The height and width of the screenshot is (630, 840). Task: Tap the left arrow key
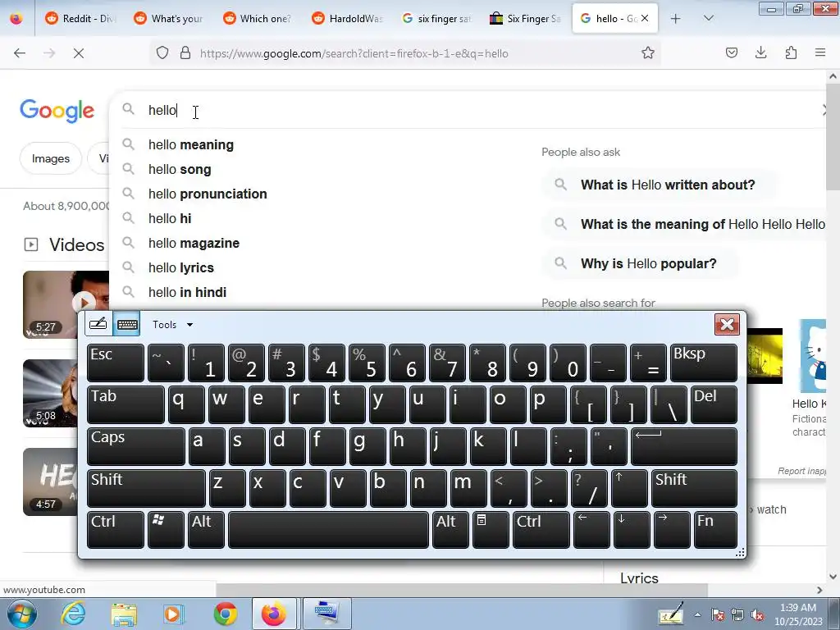[x=591, y=530]
